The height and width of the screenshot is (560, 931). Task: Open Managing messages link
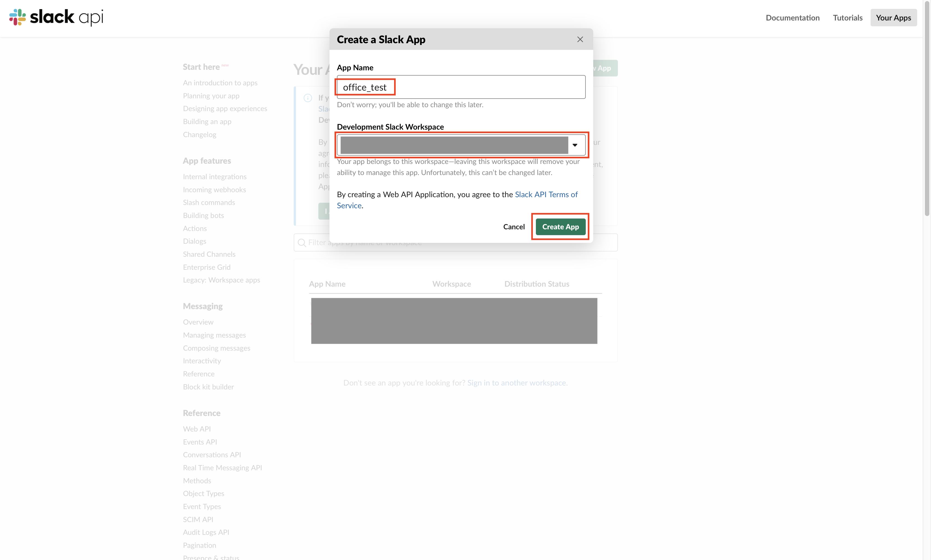pyautogui.click(x=214, y=335)
